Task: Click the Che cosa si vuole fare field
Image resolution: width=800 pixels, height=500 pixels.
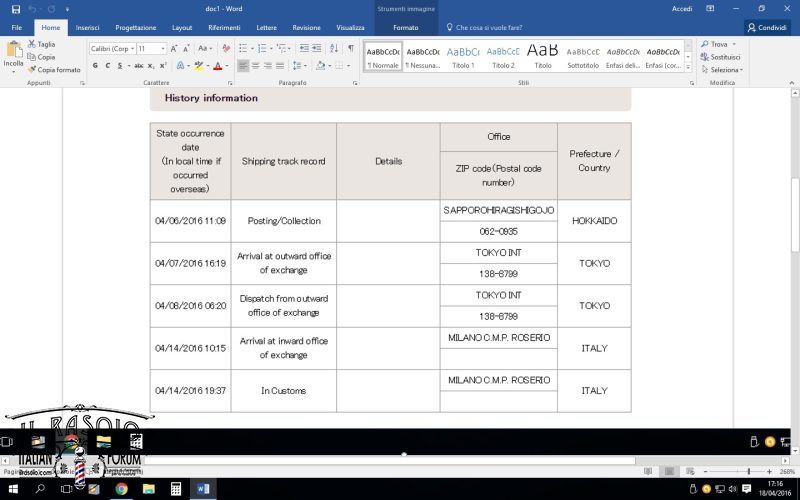Action: 484,28
